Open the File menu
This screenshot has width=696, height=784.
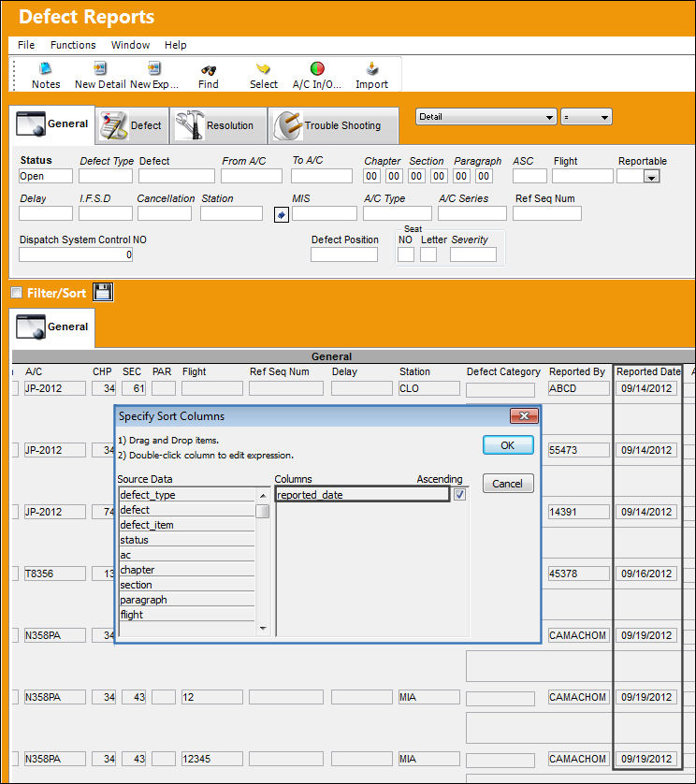(x=26, y=45)
